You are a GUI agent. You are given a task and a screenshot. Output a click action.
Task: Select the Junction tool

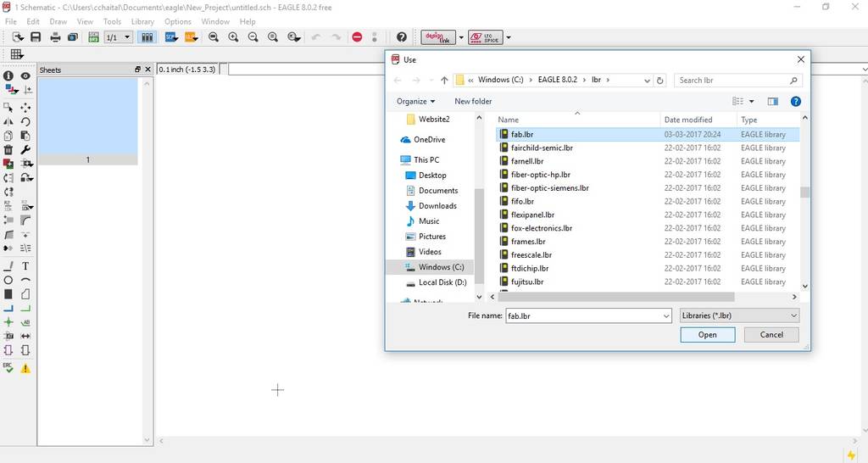pos(8,322)
